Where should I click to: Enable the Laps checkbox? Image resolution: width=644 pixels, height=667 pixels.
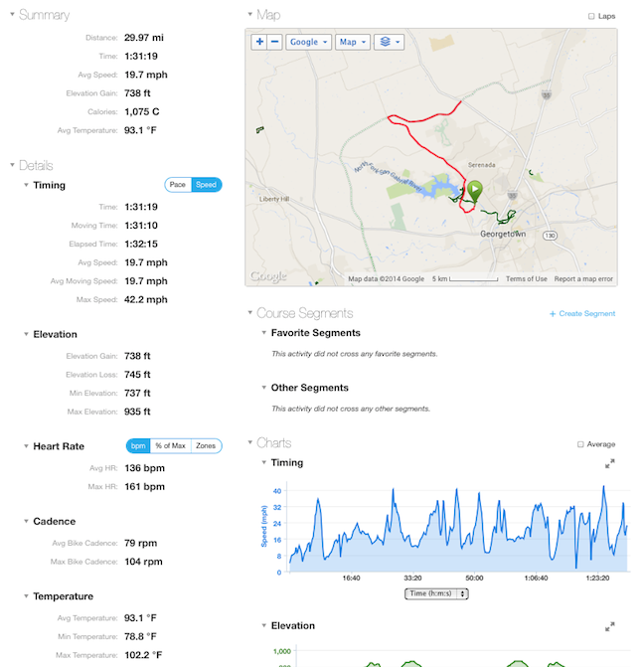point(591,16)
